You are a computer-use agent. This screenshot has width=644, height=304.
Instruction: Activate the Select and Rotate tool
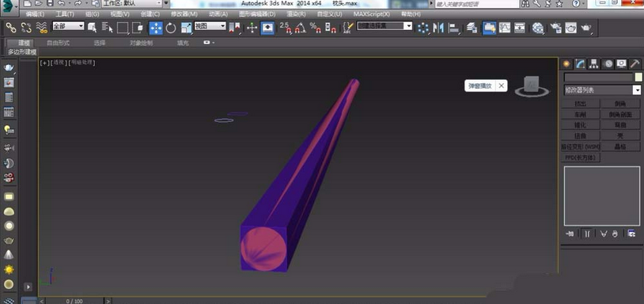point(171,28)
